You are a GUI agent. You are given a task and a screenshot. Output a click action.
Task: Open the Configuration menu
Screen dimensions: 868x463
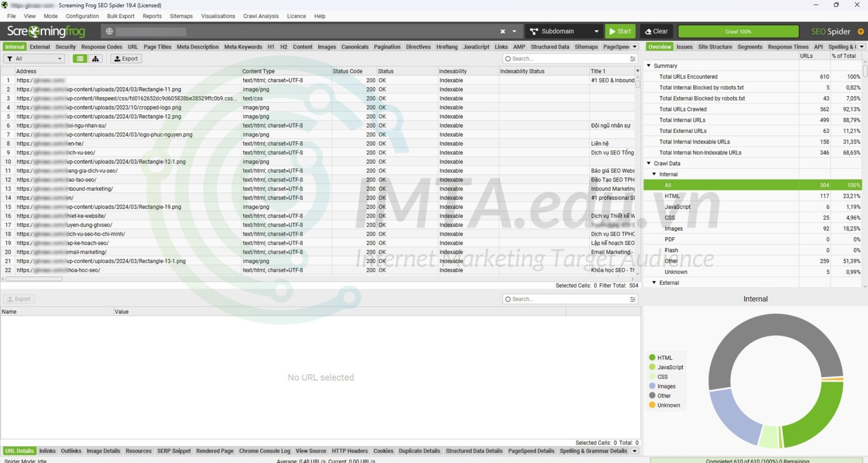(x=82, y=16)
